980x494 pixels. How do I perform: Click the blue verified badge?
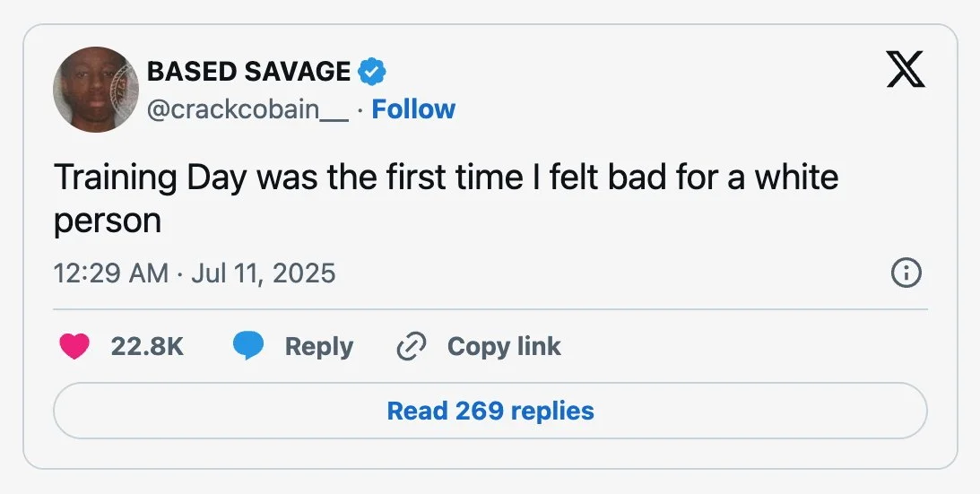[x=372, y=70]
